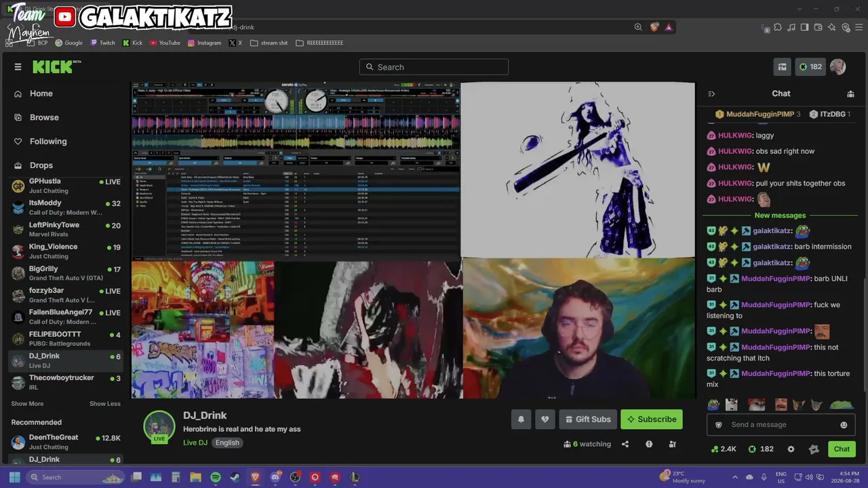Open GPHustla channel in sidebar
The width and height of the screenshot is (868, 488).
pos(65,186)
